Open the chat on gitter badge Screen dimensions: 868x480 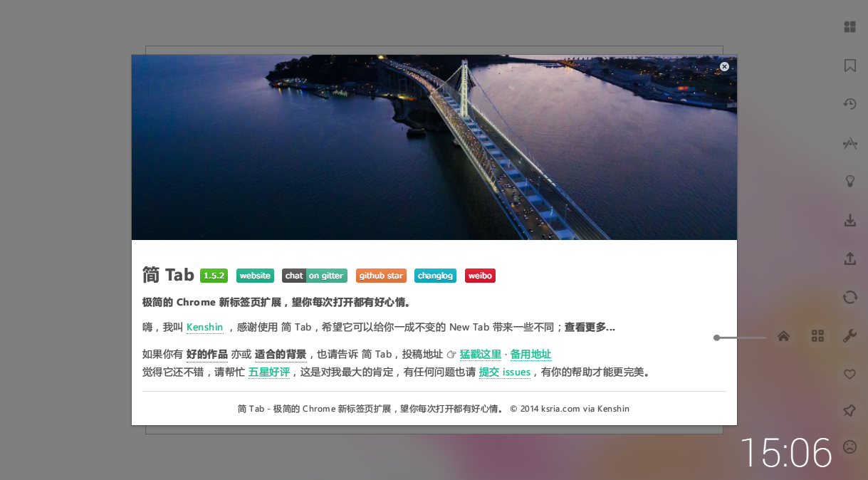[x=314, y=276]
